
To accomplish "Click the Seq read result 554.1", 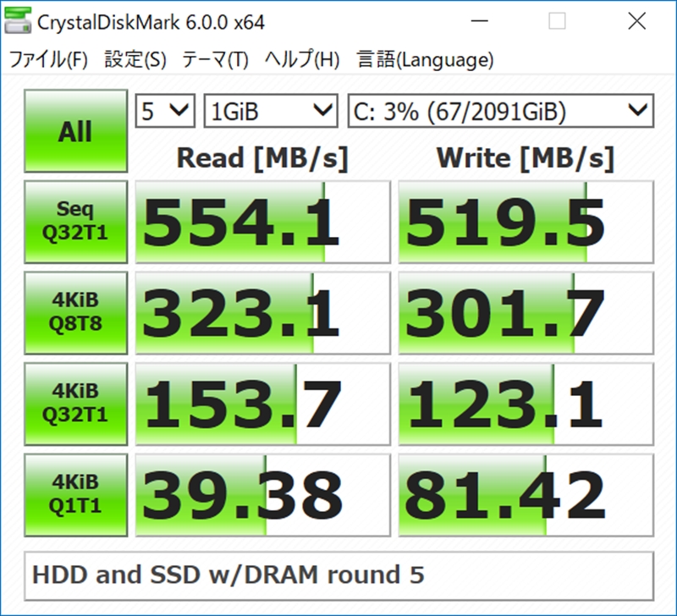I will [263, 222].
